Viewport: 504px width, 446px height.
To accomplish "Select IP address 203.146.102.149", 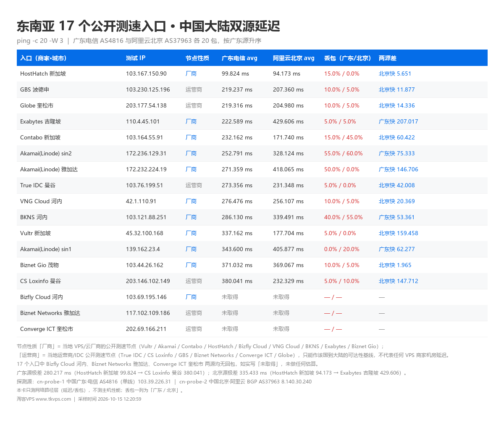I will (x=148, y=281).
